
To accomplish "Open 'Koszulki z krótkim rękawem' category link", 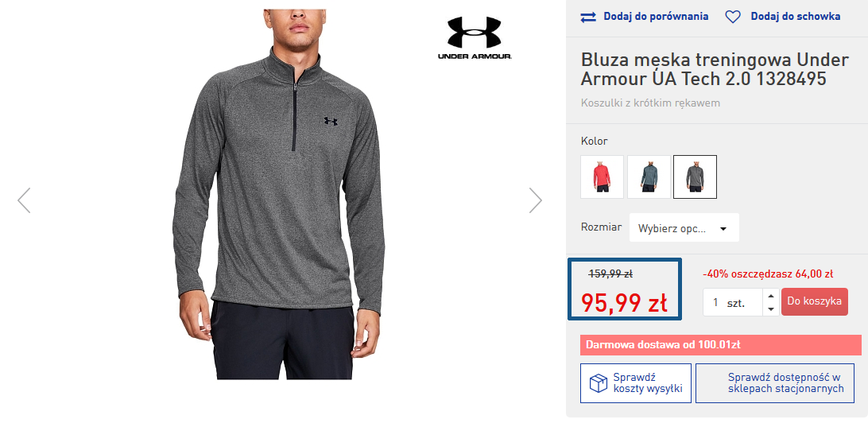I will click(650, 103).
